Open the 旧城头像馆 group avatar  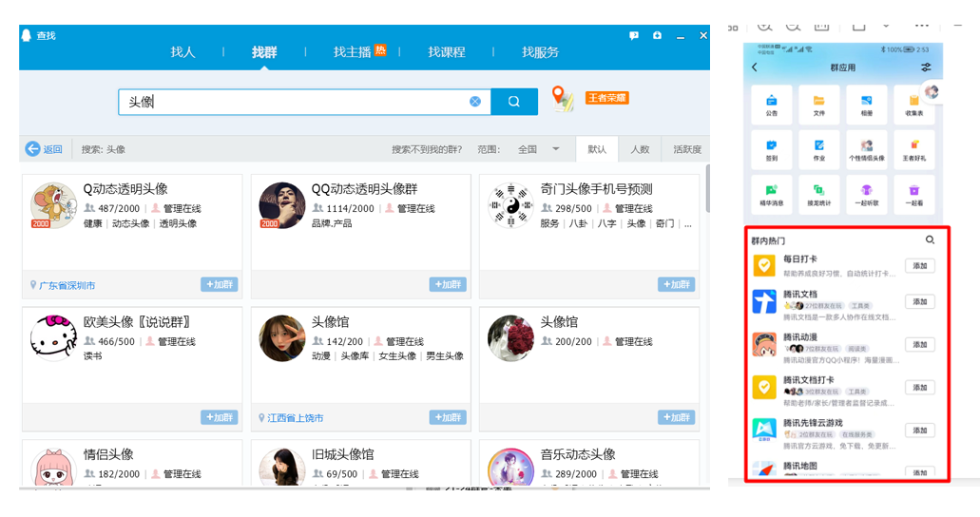282,467
